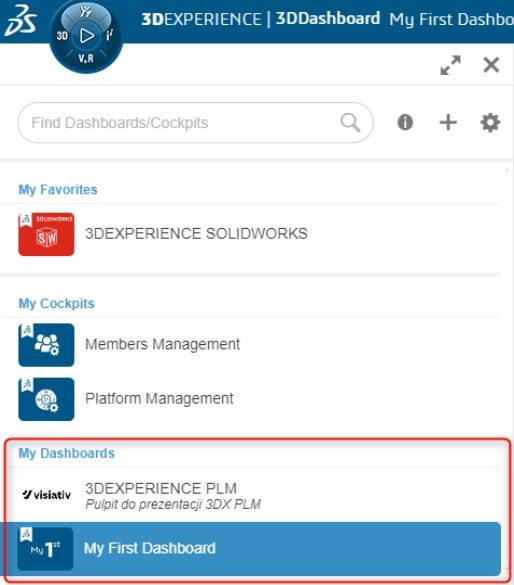Expand the panel with diagonal arrows icon
Image resolution: width=514 pixels, height=585 pixels.
point(450,65)
